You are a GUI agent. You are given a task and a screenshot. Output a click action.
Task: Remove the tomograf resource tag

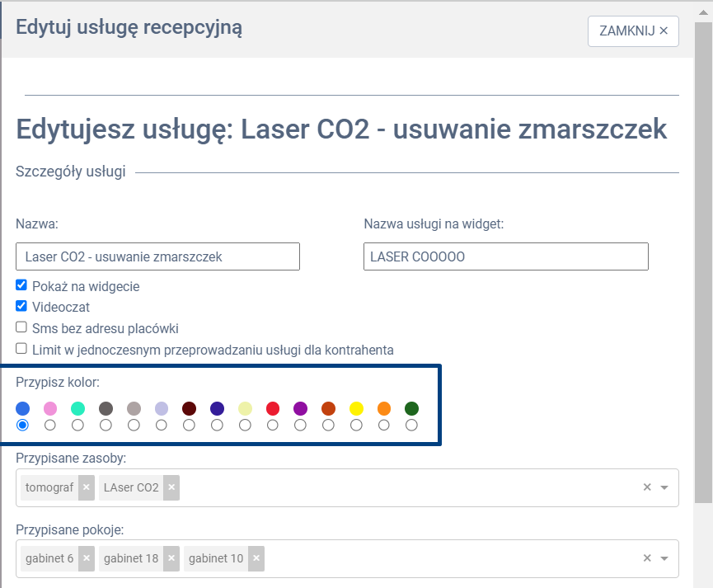pyautogui.click(x=87, y=487)
